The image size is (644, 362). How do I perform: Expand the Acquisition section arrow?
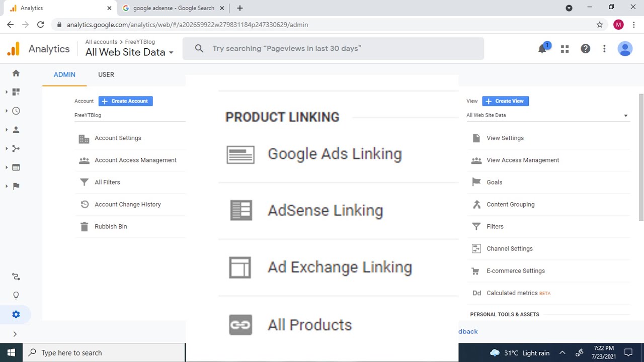pos(7,148)
